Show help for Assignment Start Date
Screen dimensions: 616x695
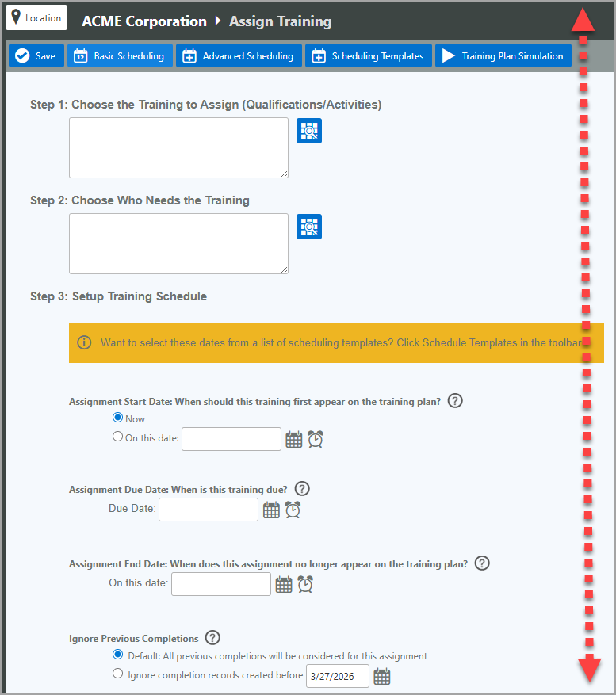pyautogui.click(x=455, y=401)
